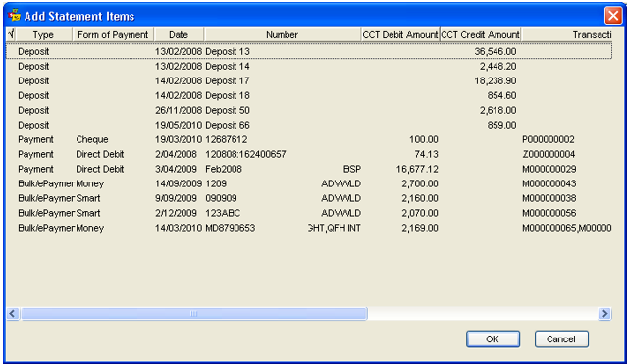627x364 pixels.
Task: Click debit amount 2,070.00
Action: coord(420,213)
